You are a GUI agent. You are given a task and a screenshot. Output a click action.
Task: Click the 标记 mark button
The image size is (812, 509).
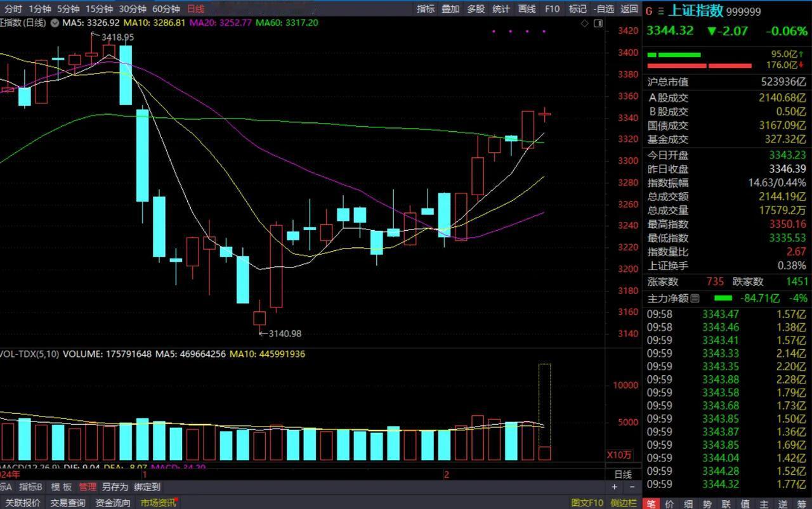577,9
